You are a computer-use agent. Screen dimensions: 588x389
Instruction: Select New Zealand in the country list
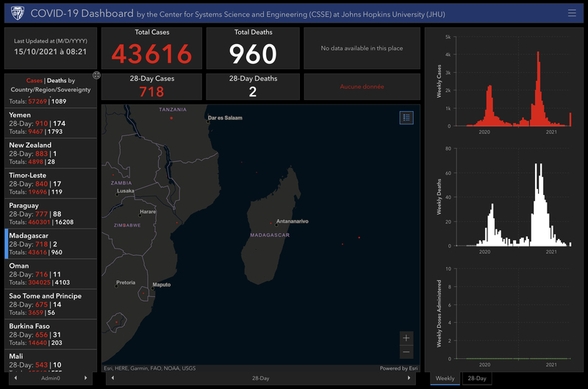coord(50,154)
